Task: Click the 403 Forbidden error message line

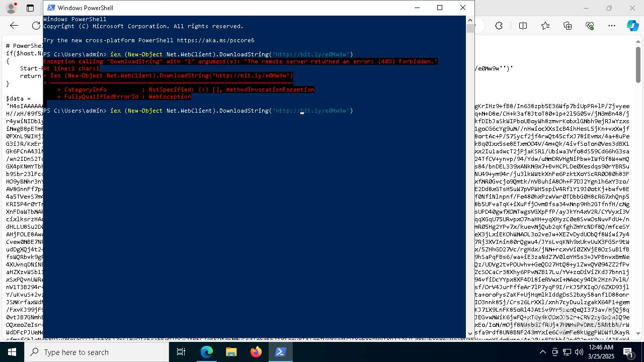Action: click(240, 61)
